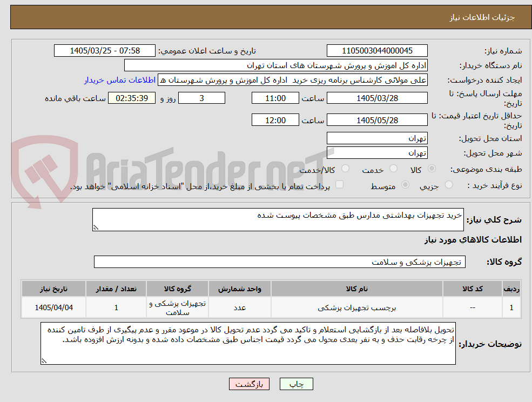Screen dimensions: 532x402
Task: Select the کالا/خدمت radio button
Action: click(345, 169)
